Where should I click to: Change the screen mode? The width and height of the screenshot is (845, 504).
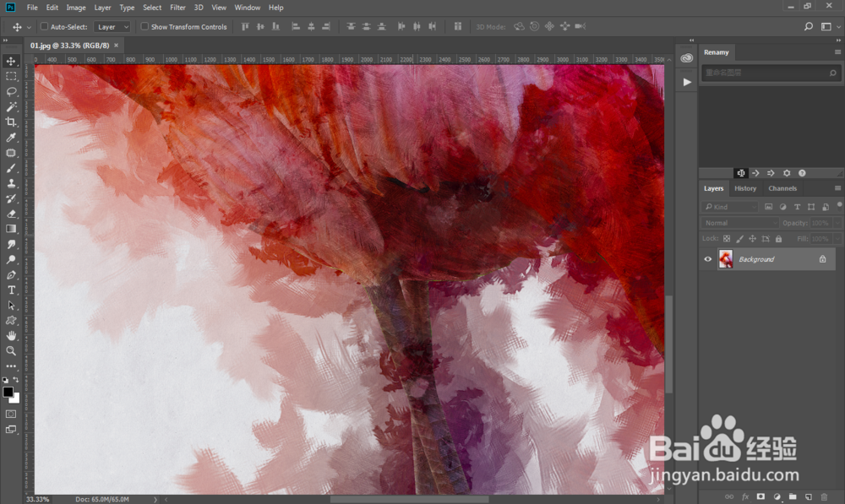pos(11,430)
